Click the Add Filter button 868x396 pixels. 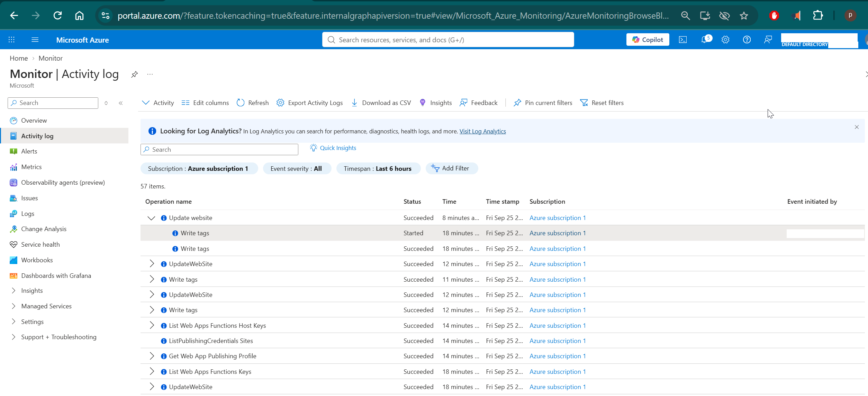click(x=451, y=168)
